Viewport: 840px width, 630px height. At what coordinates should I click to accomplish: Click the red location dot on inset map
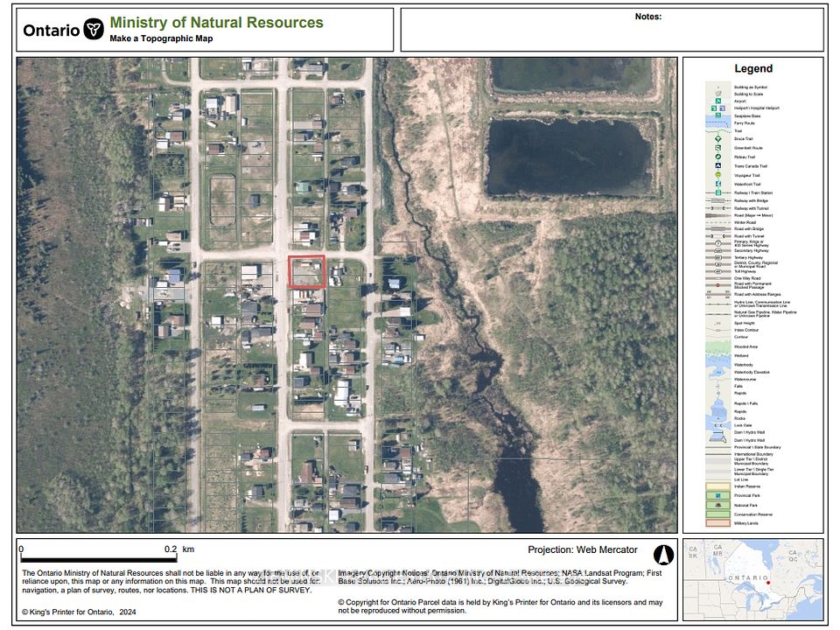pyautogui.click(x=767, y=583)
